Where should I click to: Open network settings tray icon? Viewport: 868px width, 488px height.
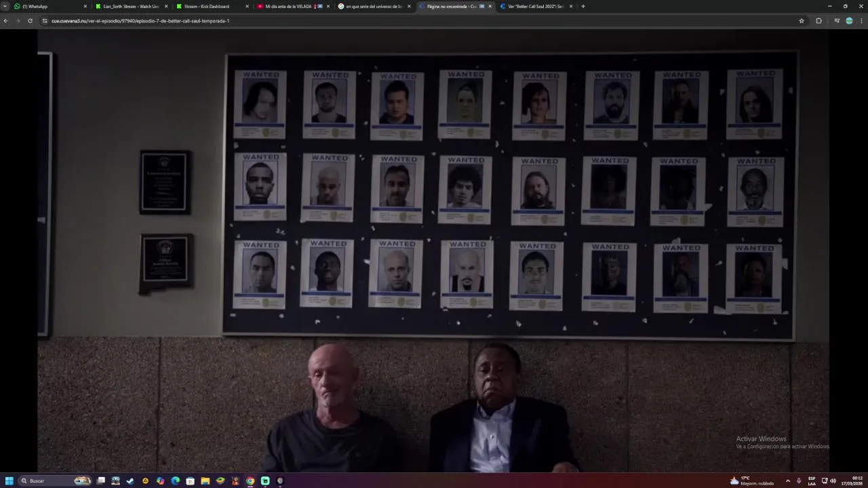point(825,481)
